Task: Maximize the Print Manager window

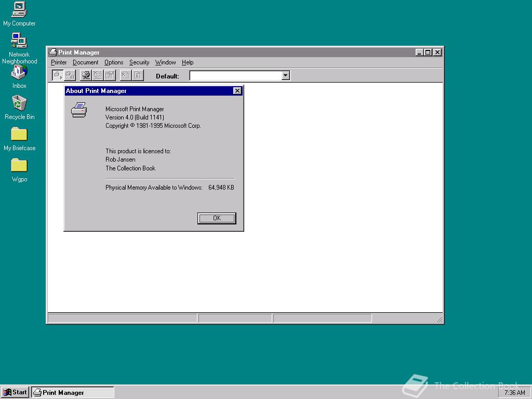Action: (x=428, y=52)
